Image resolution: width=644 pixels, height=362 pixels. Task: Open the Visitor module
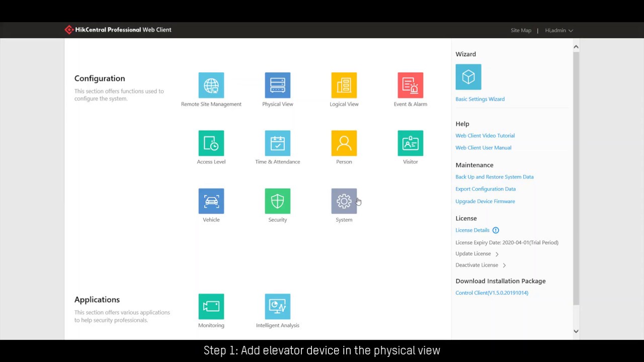click(411, 143)
